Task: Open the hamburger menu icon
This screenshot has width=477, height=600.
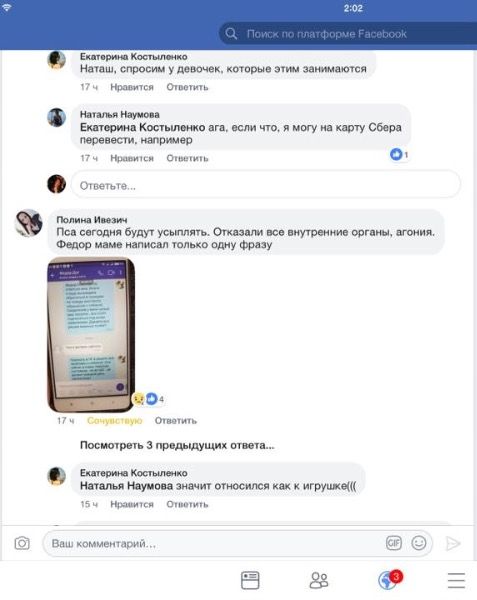Action: (x=456, y=580)
